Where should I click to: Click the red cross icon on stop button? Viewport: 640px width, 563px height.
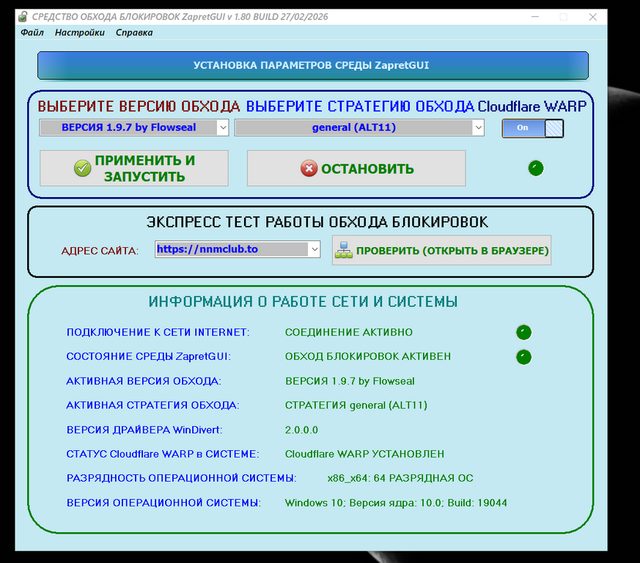click(309, 168)
